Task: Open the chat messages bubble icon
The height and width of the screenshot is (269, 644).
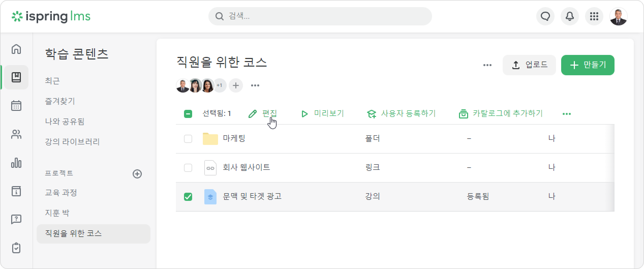Action: [545, 16]
